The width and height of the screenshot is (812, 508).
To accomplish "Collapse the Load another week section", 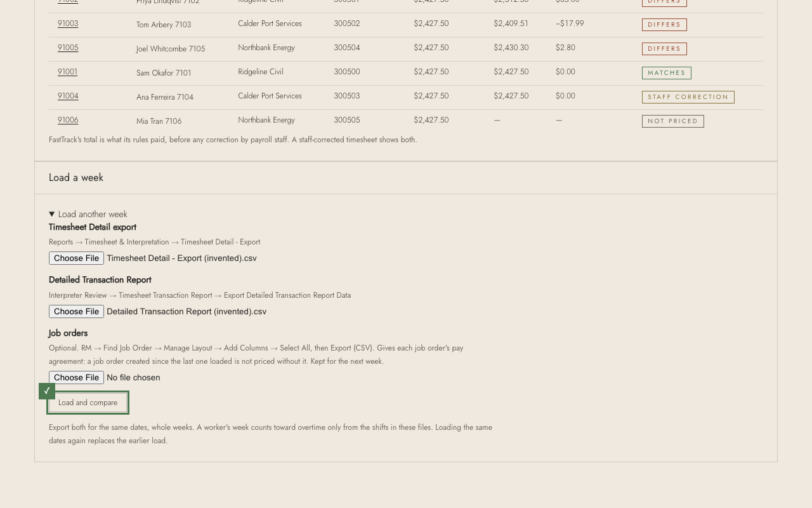I will (88, 214).
